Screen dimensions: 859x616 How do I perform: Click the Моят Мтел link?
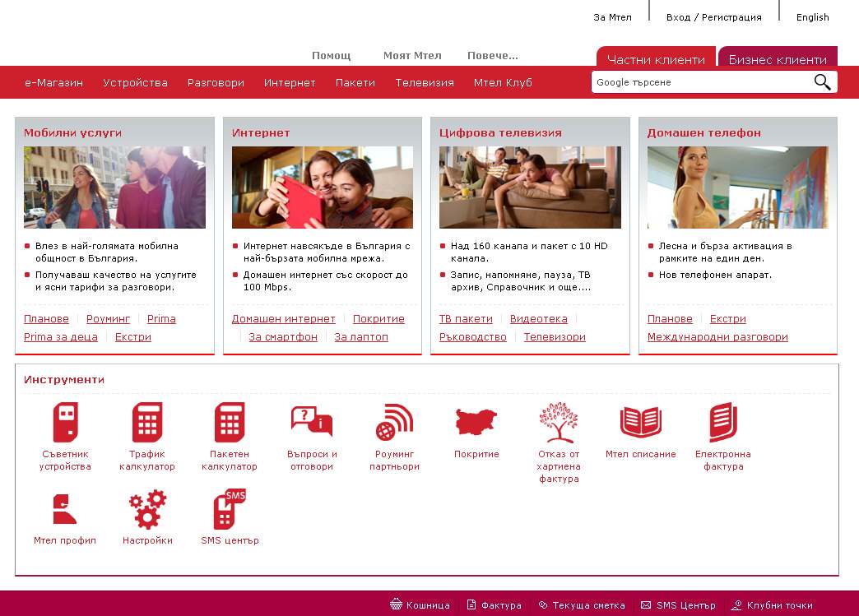coord(412,55)
